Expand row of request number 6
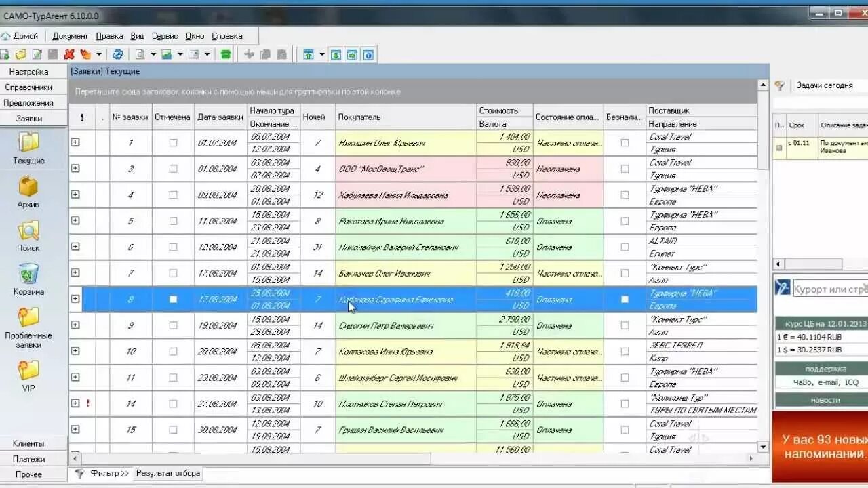This screenshot has height=488, width=868. pos(75,247)
